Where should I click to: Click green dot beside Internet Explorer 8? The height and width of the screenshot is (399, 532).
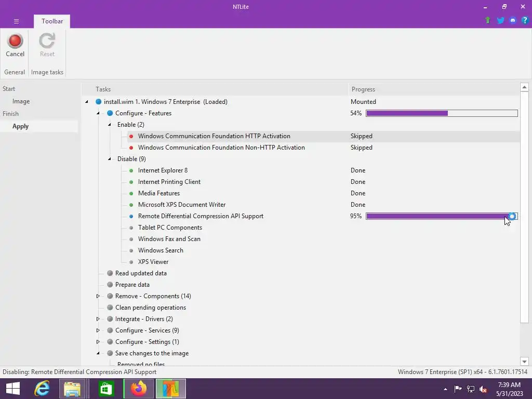[x=131, y=170]
